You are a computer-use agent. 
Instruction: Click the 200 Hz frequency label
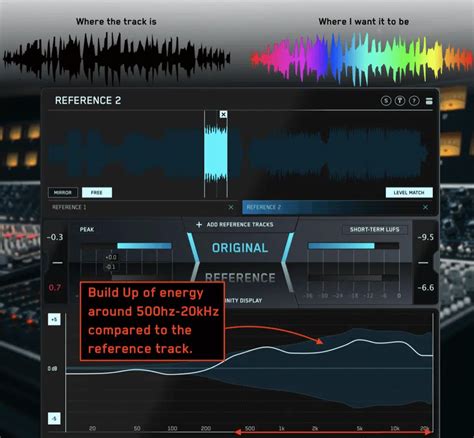206,428
